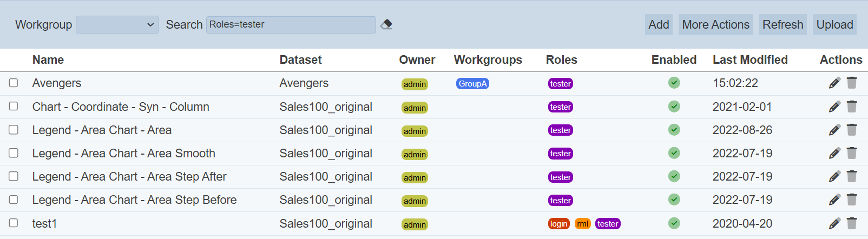Delete test1 using the trash icon
The width and height of the screenshot is (868, 239).
pos(852,223)
